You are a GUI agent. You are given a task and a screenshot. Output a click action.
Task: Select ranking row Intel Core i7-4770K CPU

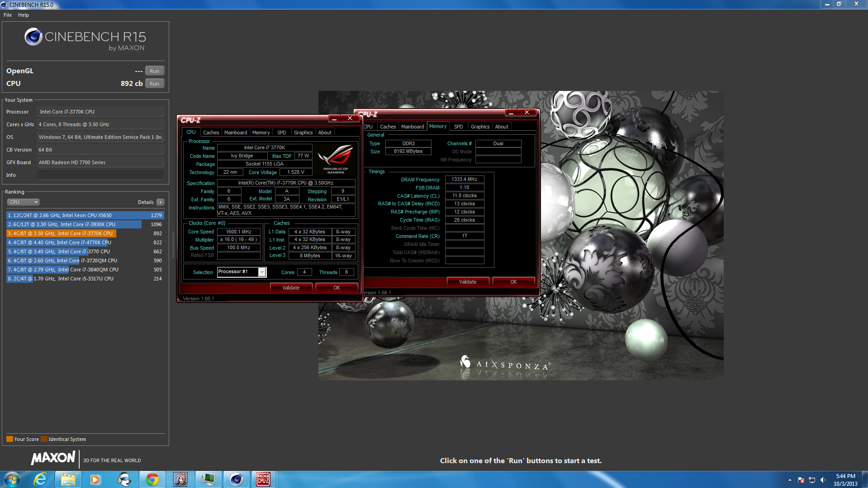click(x=85, y=242)
